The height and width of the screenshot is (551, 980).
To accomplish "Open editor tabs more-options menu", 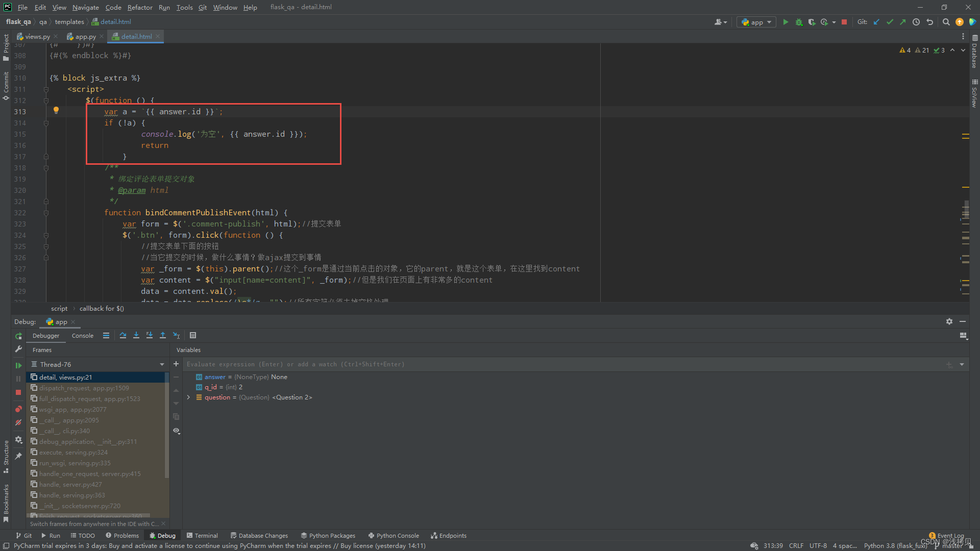I will (x=963, y=37).
